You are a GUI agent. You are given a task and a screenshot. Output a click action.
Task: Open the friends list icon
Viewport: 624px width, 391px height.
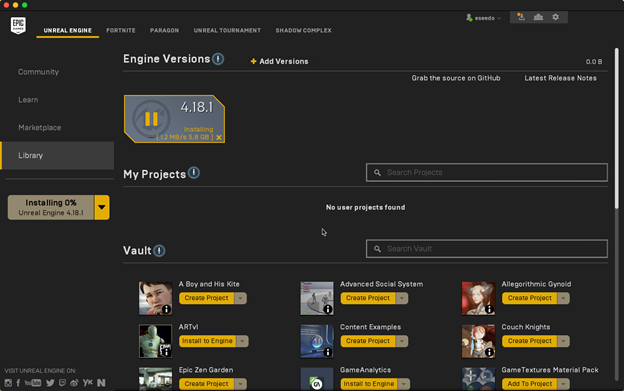coord(538,17)
